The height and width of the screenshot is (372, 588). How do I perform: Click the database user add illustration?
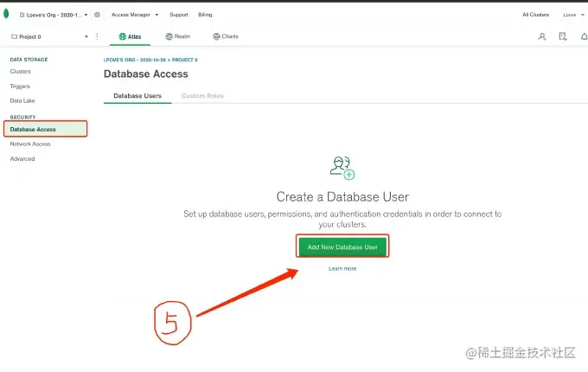pyautogui.click(x=342, y=168)
